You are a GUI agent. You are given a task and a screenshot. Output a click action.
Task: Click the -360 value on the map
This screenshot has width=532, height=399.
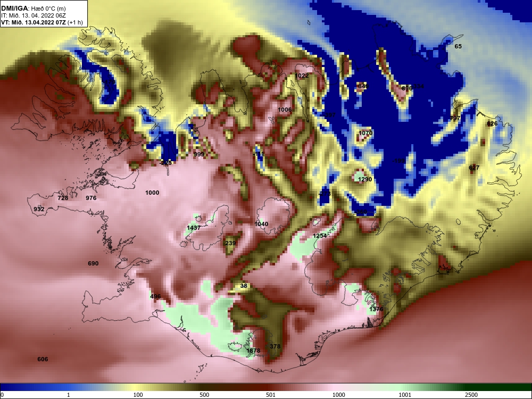[361, 212]
